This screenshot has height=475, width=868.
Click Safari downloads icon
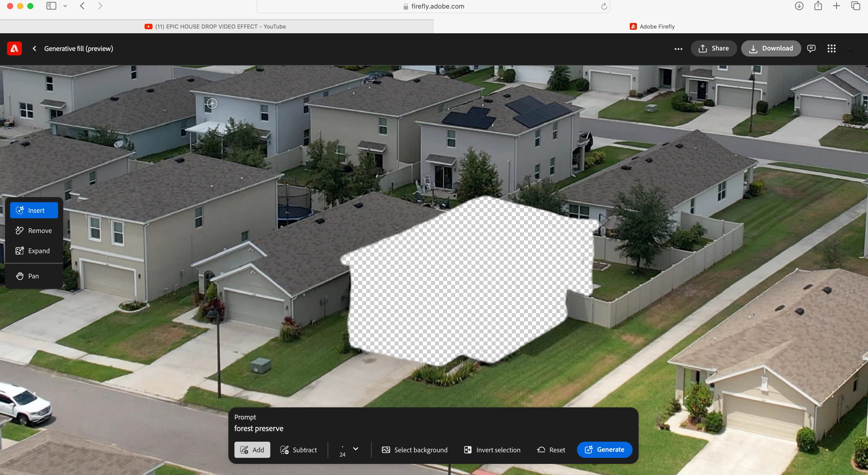click(799, 6)
